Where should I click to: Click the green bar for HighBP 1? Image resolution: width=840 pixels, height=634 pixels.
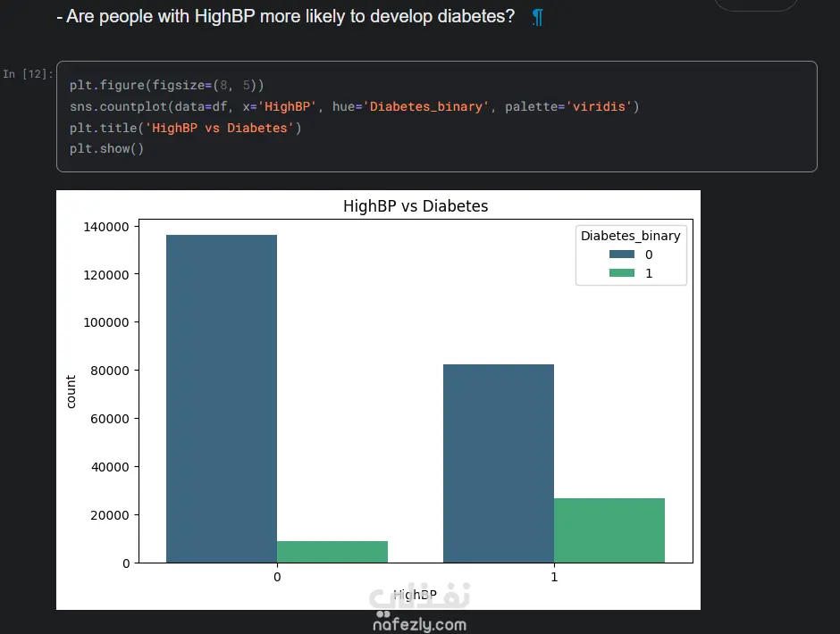(x=609, y=530)
